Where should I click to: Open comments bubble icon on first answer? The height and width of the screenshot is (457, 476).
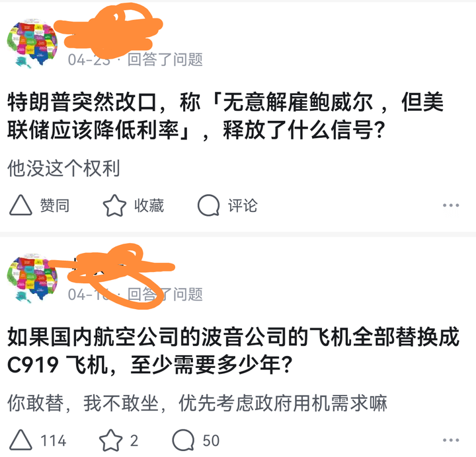(208, 205)
